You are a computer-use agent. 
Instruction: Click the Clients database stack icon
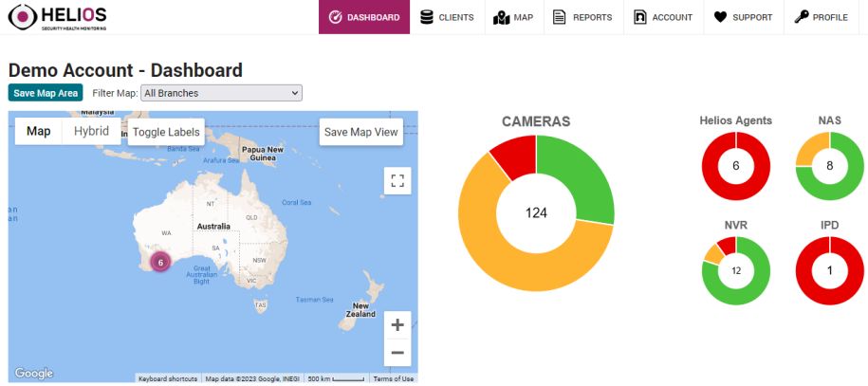click(426, 17)
